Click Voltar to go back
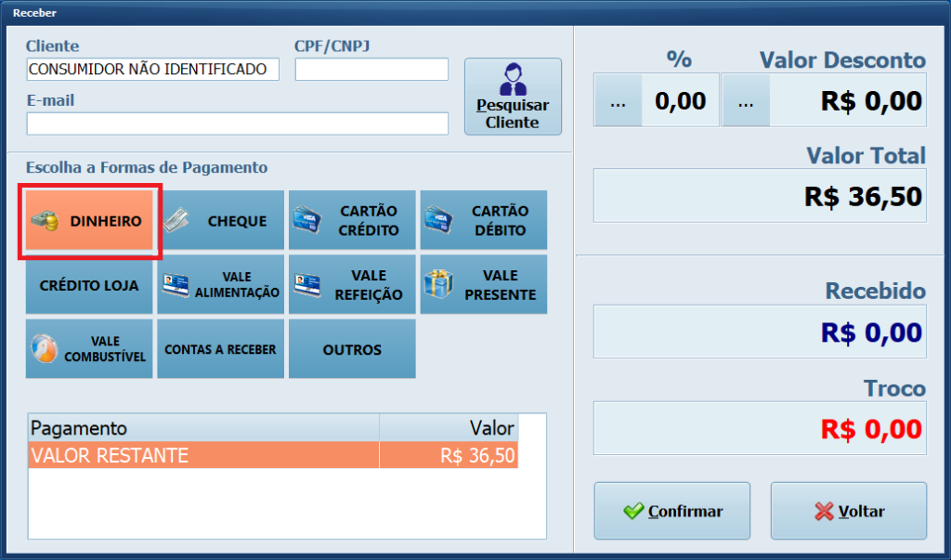951x560 pixels. (848, 511)
